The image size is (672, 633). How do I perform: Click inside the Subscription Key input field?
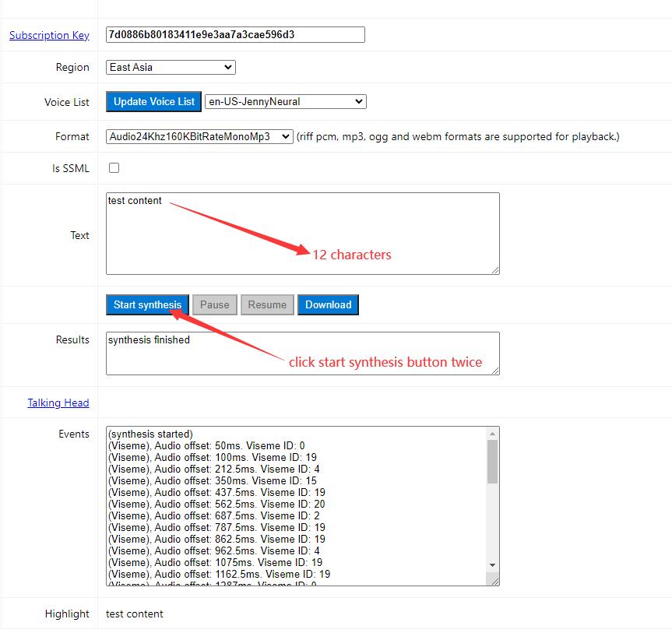point(234,34)
